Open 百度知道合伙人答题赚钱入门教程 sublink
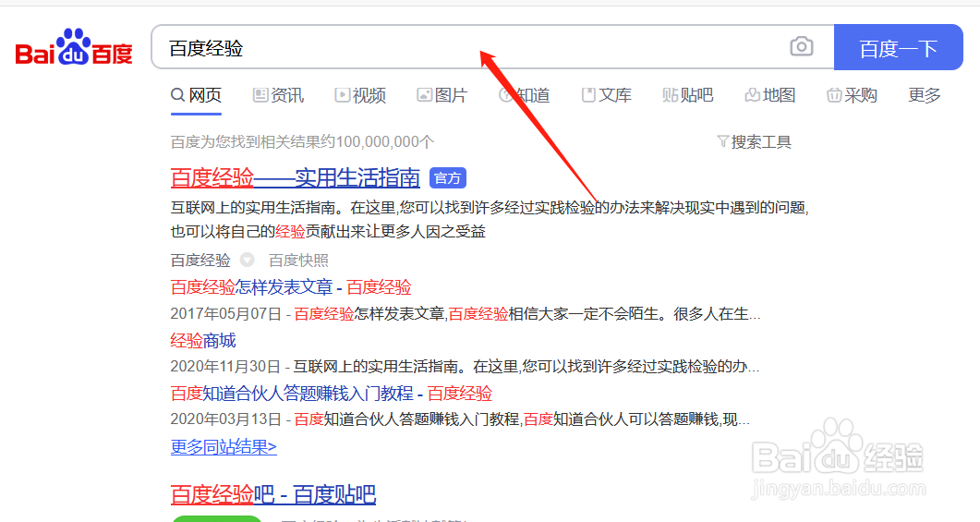This screenshot has height=522, width=980. tap(332, 394)
